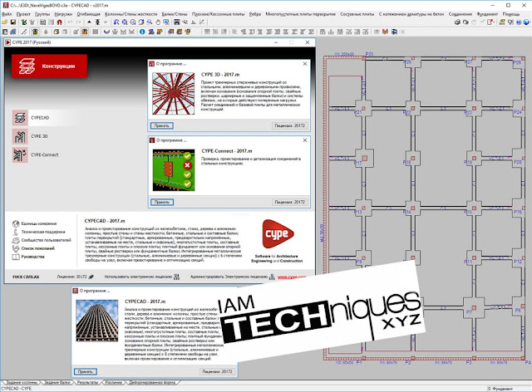This screenshot has width=532, height=392.
Task: Switch to Изолинии tab
Action: [x=113, y=382]
